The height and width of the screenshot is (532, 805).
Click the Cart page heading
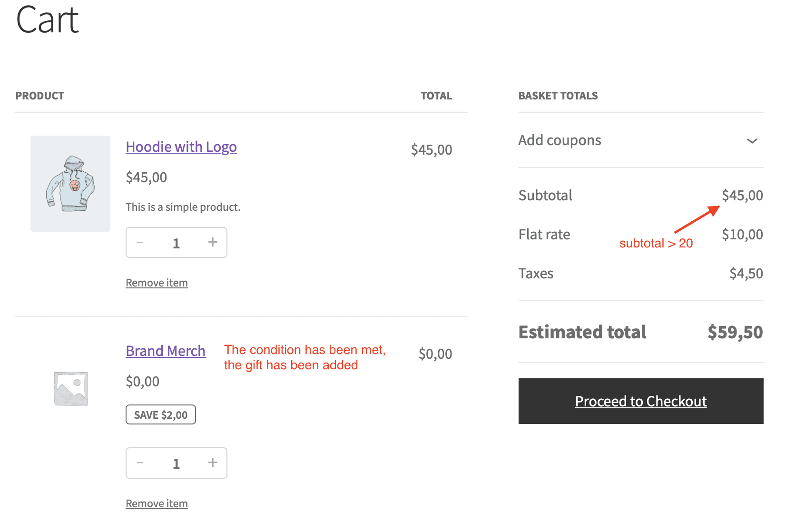point(48,20)
